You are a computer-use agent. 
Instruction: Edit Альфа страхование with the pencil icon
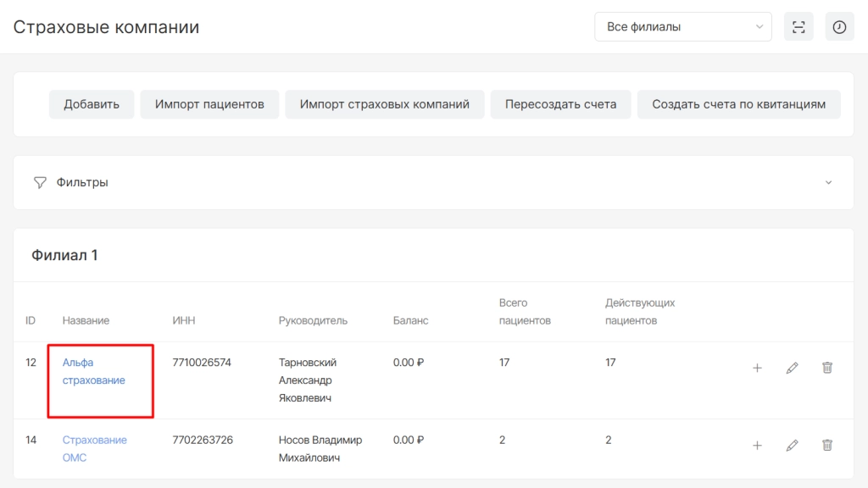point(793,368)
